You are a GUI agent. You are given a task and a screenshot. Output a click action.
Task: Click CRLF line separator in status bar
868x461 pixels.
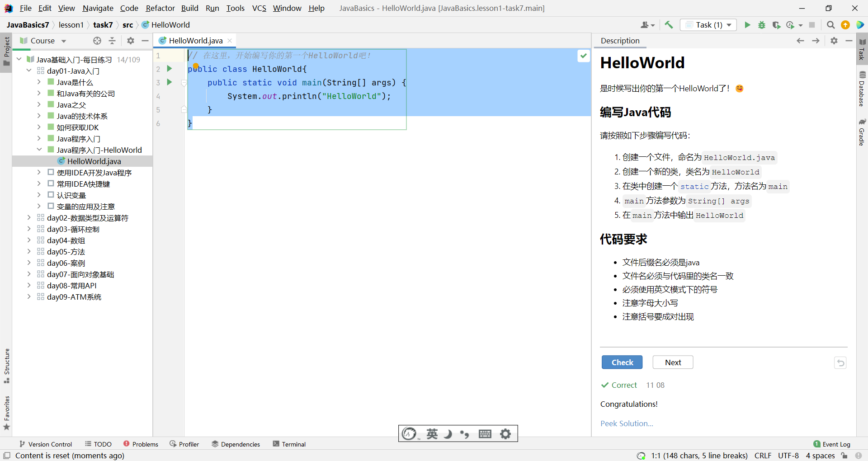763,456
